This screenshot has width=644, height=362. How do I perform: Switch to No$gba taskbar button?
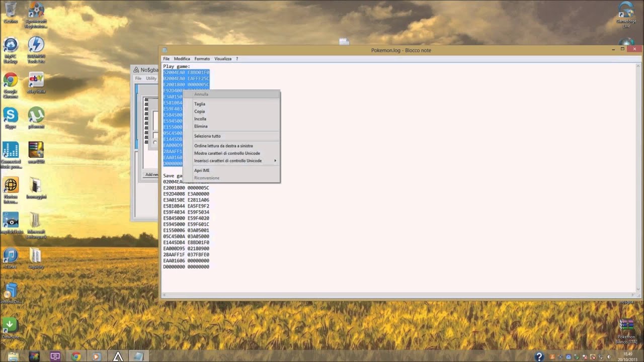point(118,356)
